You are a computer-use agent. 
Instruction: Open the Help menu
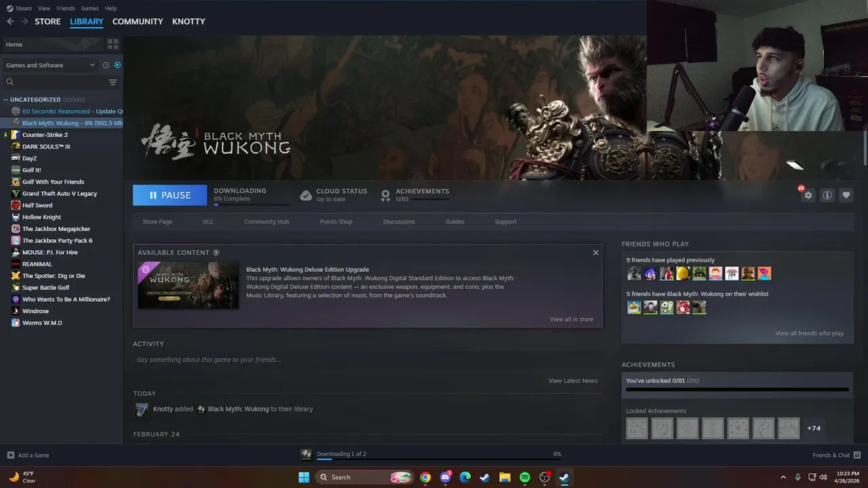tap(111, 8)
